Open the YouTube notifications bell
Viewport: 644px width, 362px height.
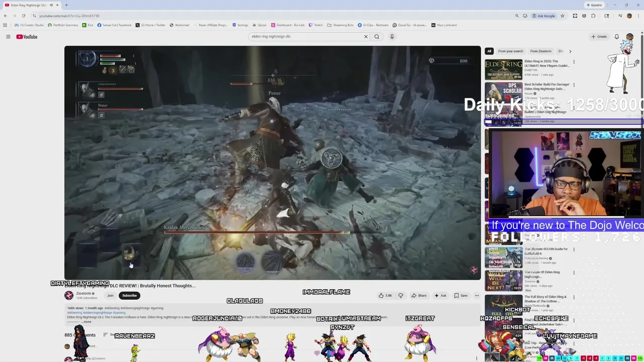[x=616, y=37]
